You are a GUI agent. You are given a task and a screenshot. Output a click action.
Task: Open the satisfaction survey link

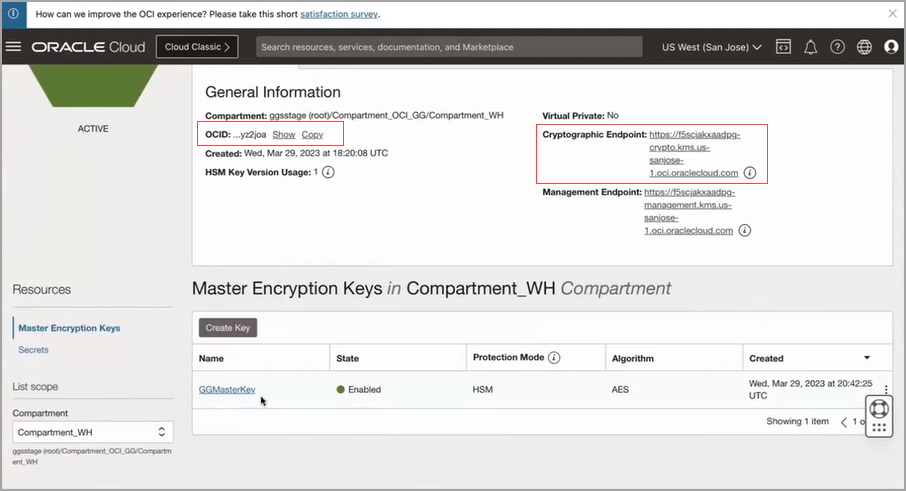tap(339, 14)
